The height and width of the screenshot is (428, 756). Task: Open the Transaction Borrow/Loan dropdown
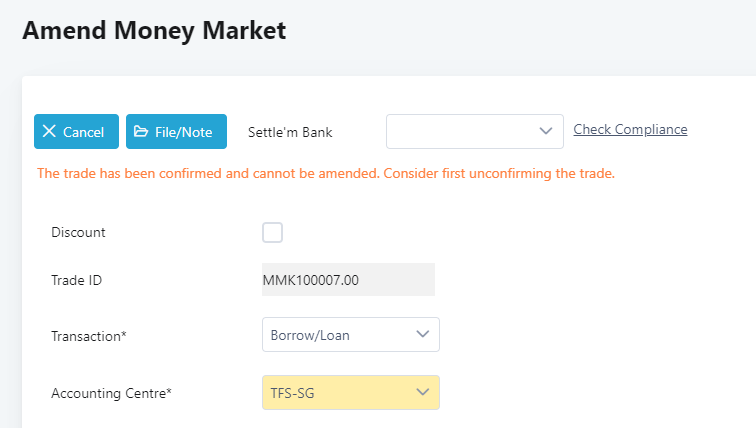350,335
